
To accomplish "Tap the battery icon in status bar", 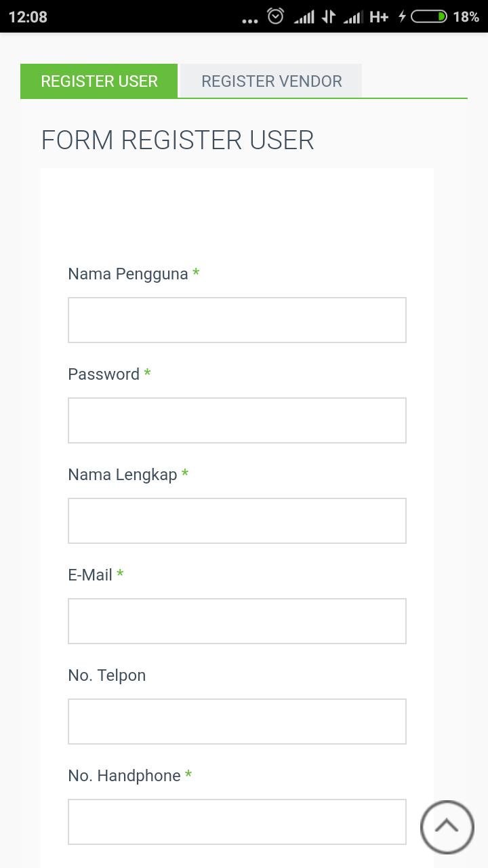I will (x=428, y=17).
